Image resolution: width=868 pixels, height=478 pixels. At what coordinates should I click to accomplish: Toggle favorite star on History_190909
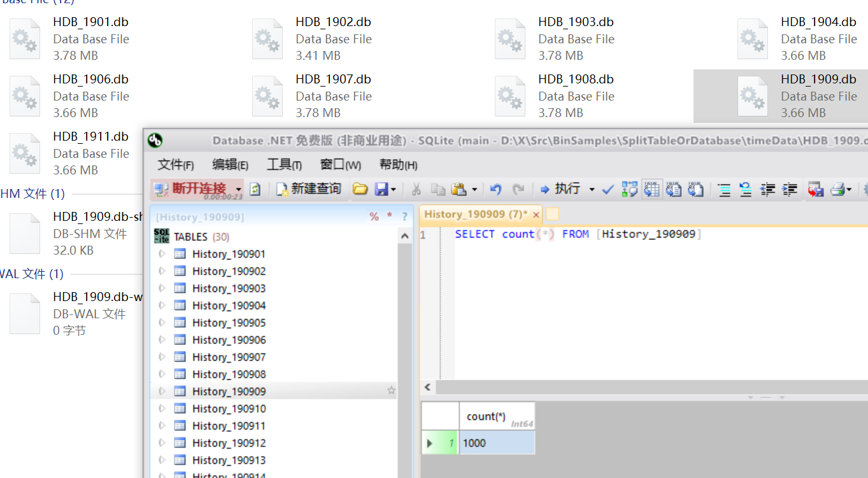click(x=391, y=391)
